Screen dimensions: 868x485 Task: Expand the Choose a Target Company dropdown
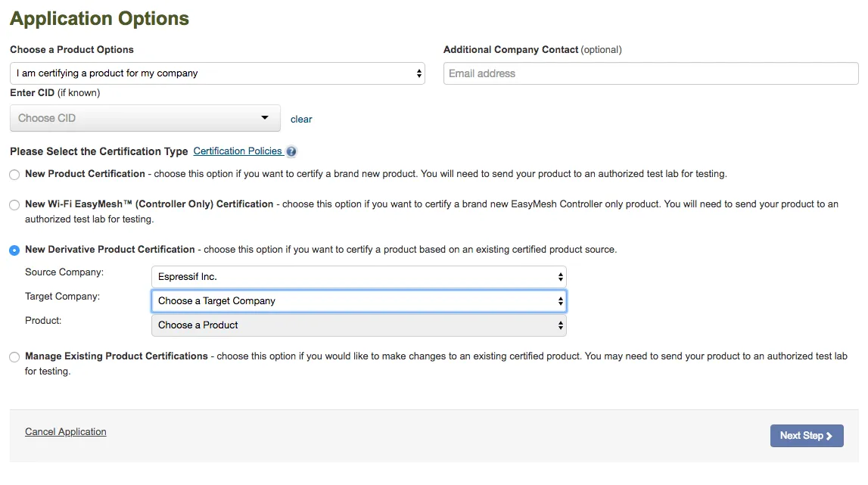359,301
